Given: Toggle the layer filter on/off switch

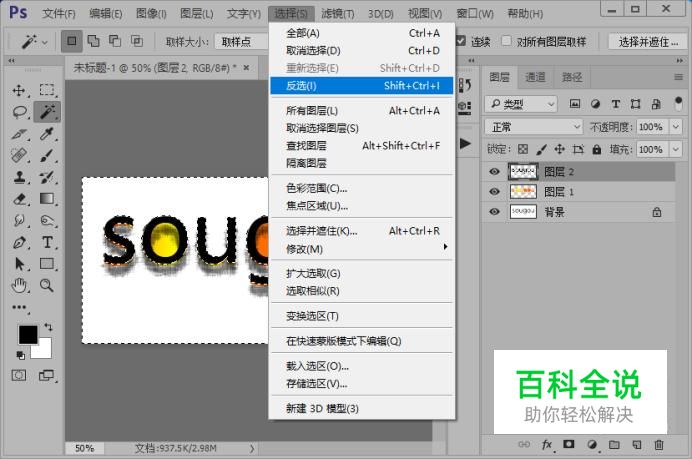Looking at the screenshot, I should pyautogui.click(x=678, y=104).
